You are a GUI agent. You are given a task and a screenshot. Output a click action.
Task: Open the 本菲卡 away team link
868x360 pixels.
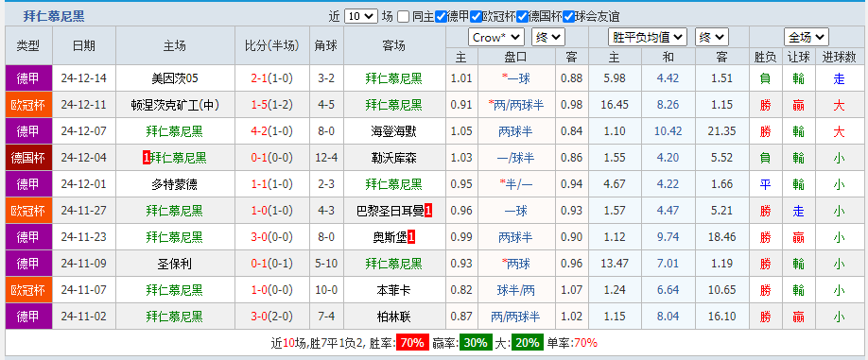tap(393, 290)
